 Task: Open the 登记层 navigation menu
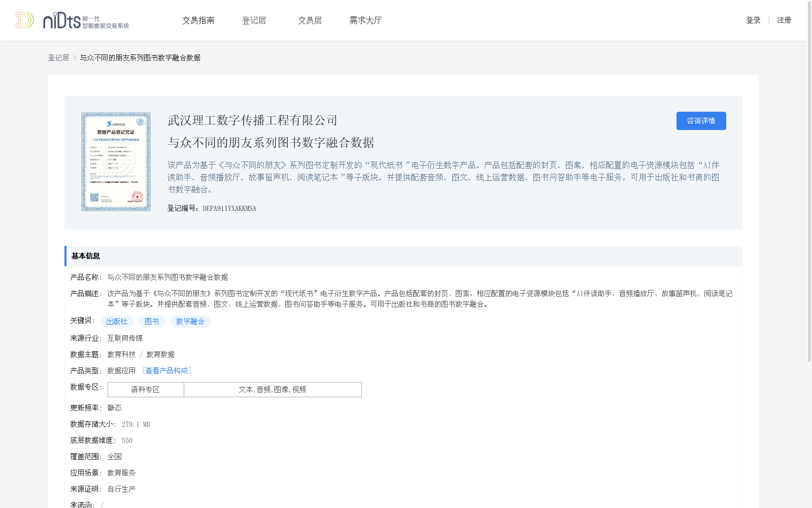click(x=254, y=20)
